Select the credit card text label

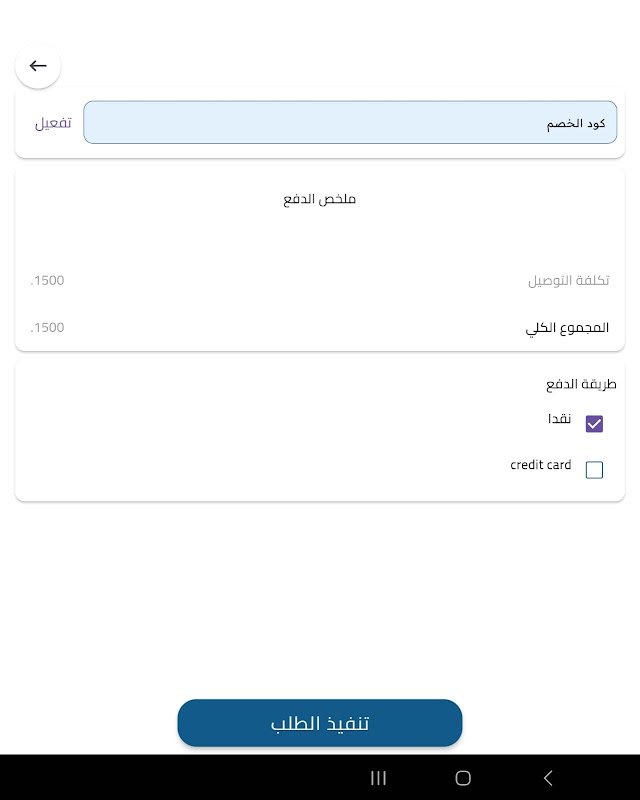click(x=540, y=465)
